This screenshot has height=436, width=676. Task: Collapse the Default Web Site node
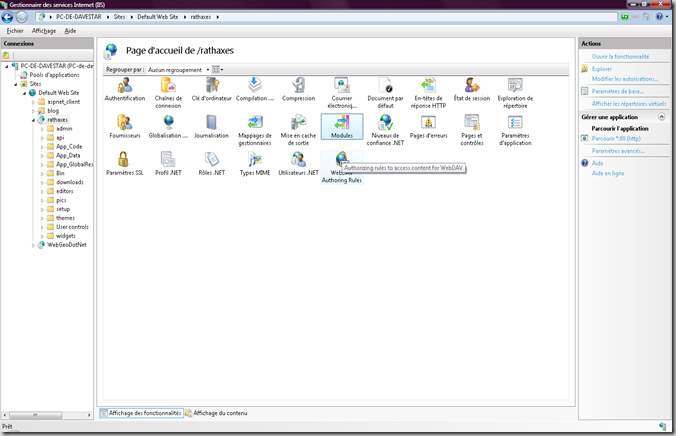click(x=25, y=93)
